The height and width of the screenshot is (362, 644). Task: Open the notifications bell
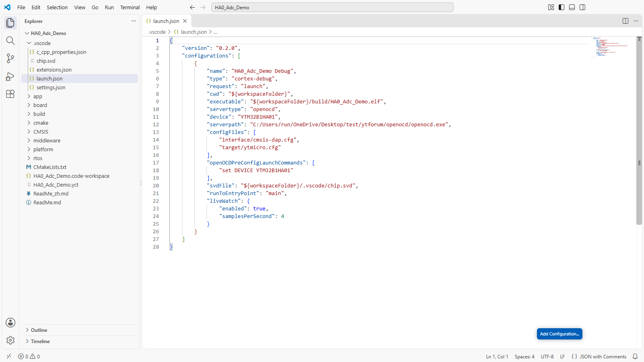(x=635, y=356)
